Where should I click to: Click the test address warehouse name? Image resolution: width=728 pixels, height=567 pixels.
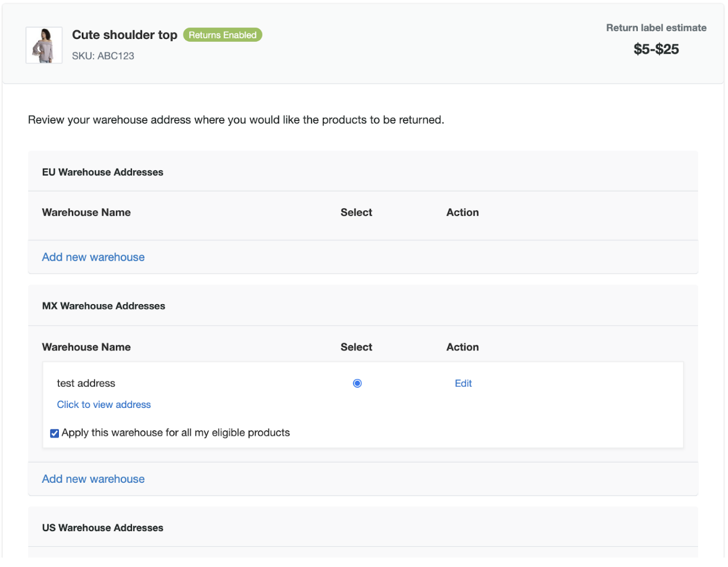click(x=86, y=384)
